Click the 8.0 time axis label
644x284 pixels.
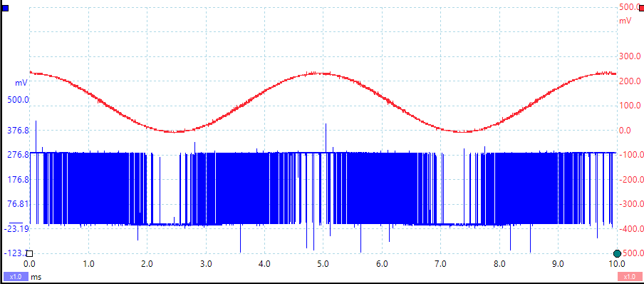(499, 263)
